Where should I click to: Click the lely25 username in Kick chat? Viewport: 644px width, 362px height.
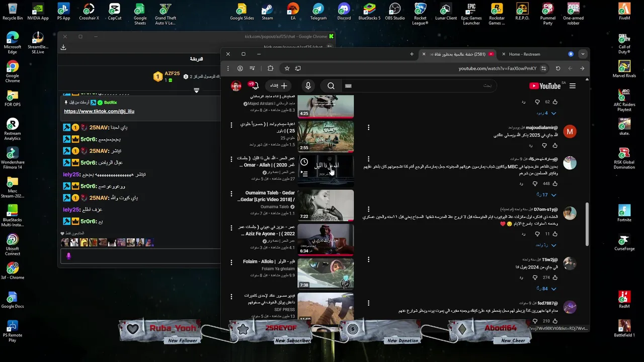pyautogui.click(x=71, y=174)
